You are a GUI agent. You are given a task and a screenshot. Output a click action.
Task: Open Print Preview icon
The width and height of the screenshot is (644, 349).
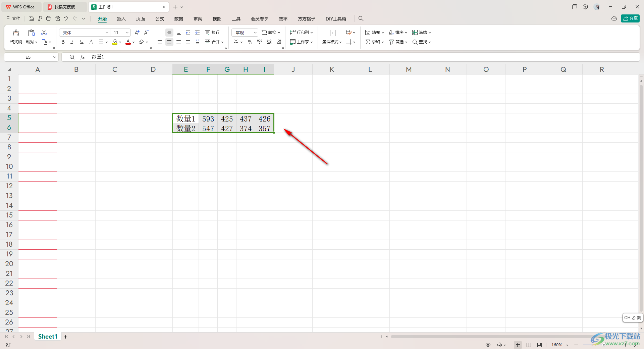tap(57, 19)
